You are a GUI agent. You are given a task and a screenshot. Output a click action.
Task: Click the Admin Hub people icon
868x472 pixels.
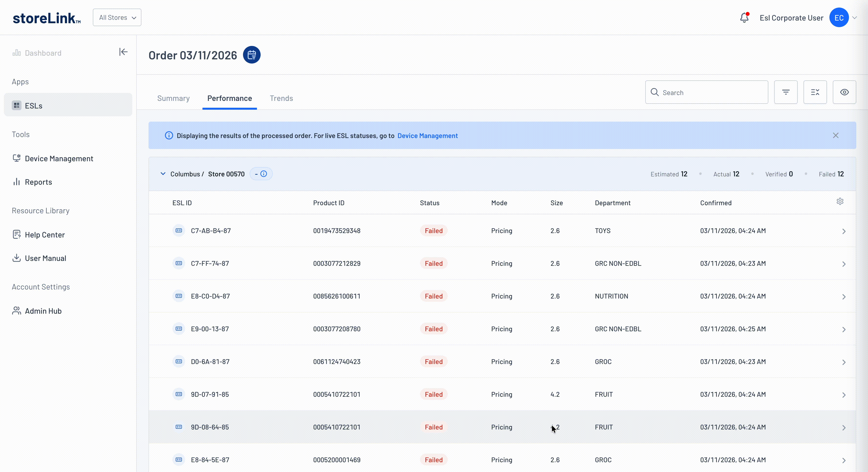17,311
